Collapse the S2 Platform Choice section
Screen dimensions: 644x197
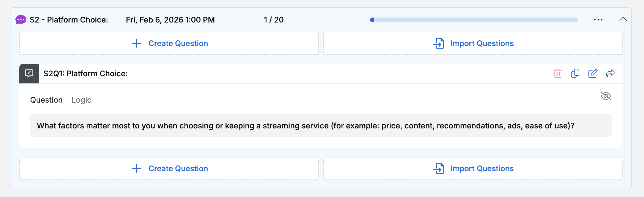623,19
